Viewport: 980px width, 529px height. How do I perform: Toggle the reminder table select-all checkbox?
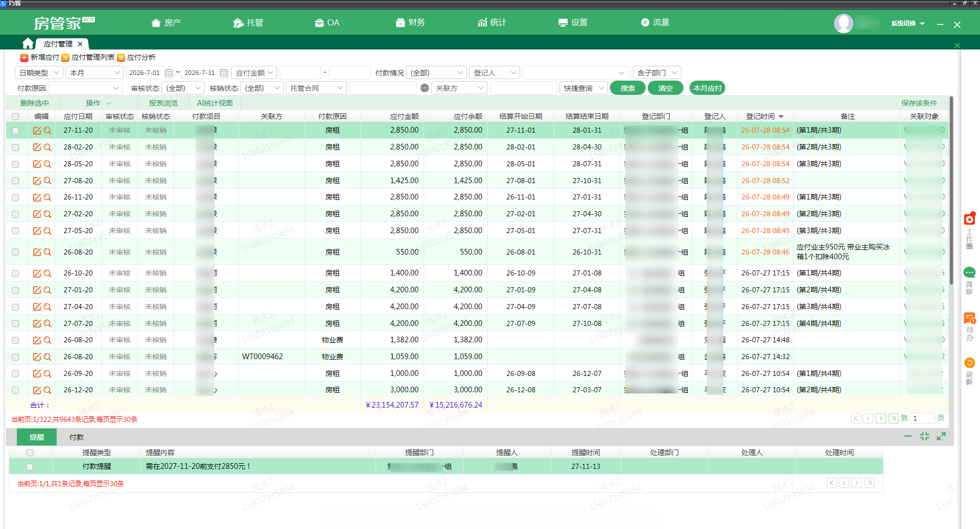coord(30,452)
